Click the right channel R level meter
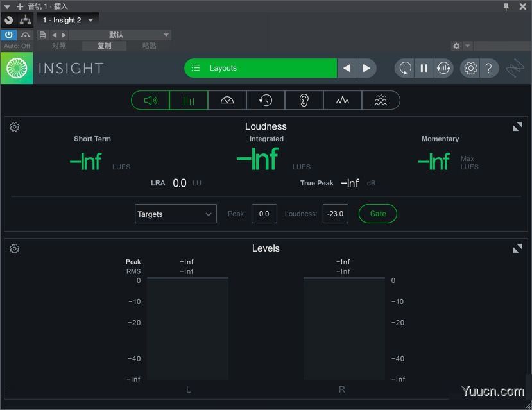 (x=344, y=329)
